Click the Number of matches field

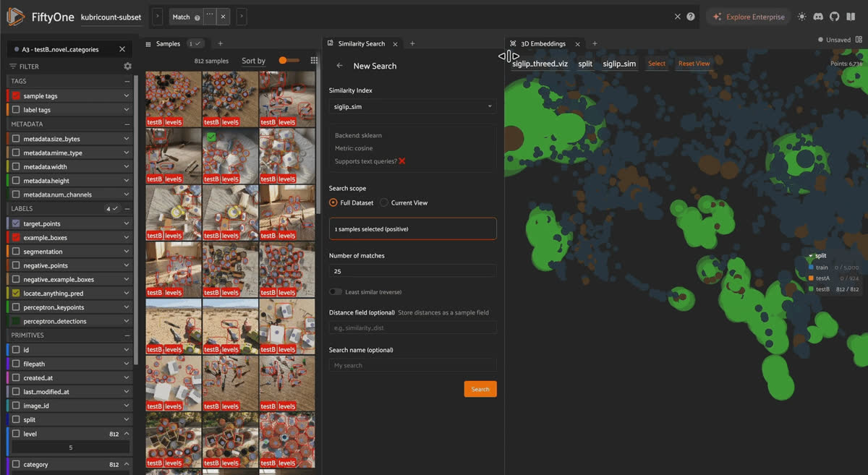[412, 271]
